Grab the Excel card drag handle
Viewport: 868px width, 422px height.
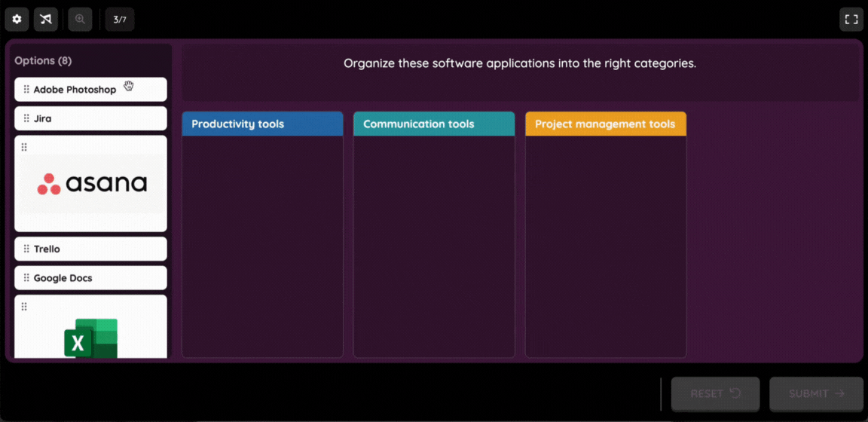24,306
